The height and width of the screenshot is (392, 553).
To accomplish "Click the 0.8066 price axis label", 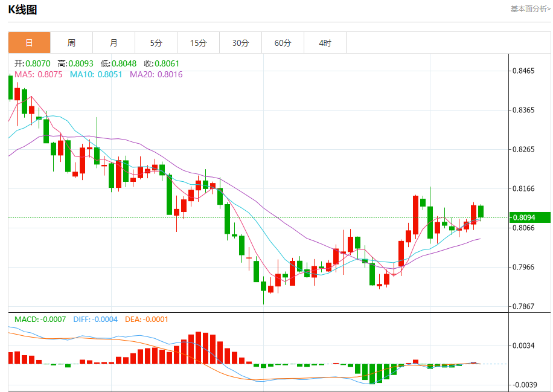I will (x=523, y=228).
